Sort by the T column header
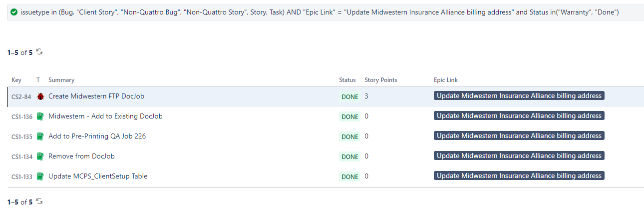 click(x=38, y=80)
